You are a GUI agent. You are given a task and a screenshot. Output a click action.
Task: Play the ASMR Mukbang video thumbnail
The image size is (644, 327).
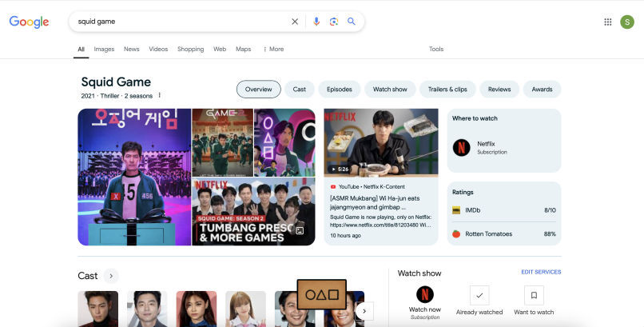(381, 142)
